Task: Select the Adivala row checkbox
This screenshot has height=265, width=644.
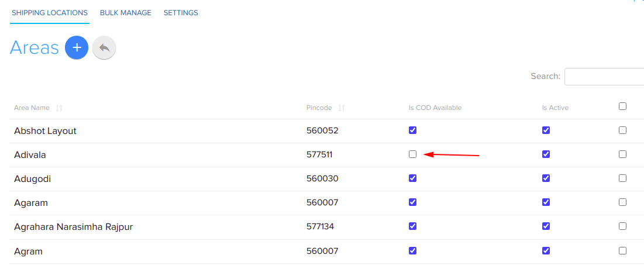Action: pos(622,154)
